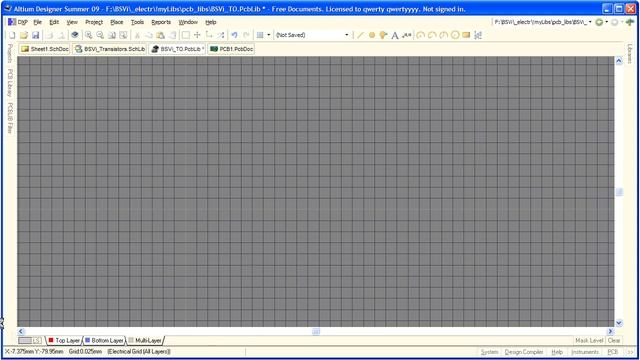The width and height of the screenshot is (640, 360).
Task: Expand the file path address dropdown
Action: [x=590, y=22]
